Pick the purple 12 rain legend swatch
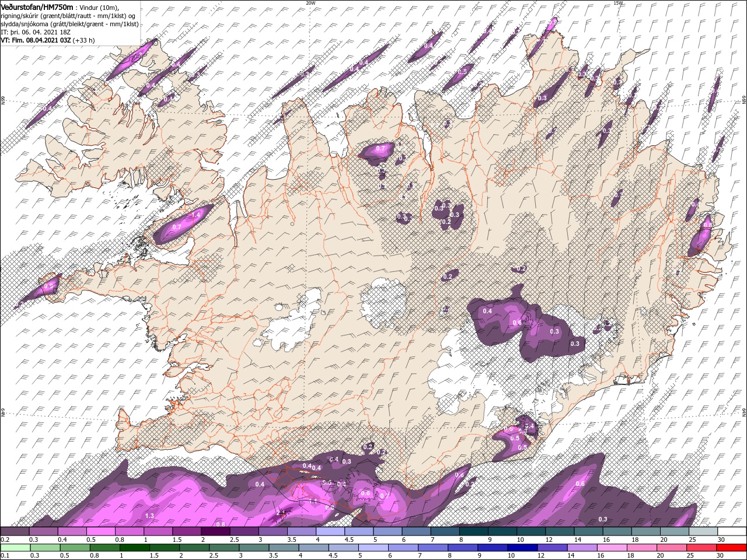747x560 pixels. point(552,548)
